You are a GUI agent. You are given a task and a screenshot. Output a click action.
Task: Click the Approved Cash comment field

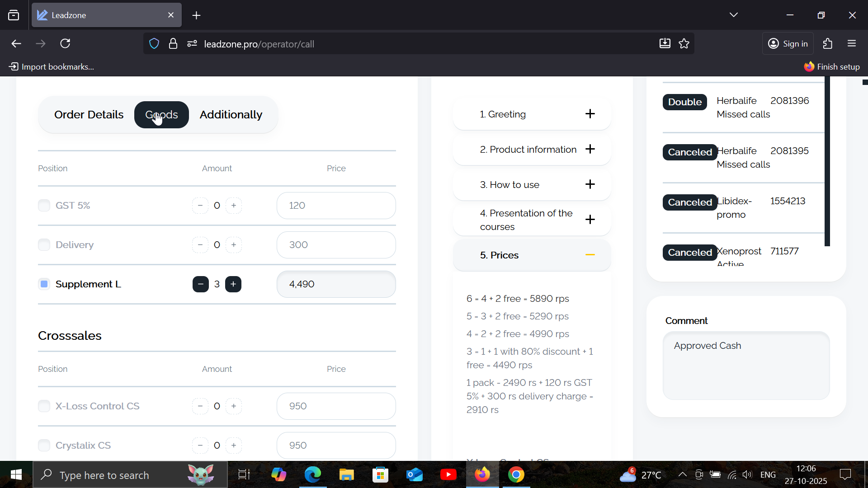click(746, 366)
